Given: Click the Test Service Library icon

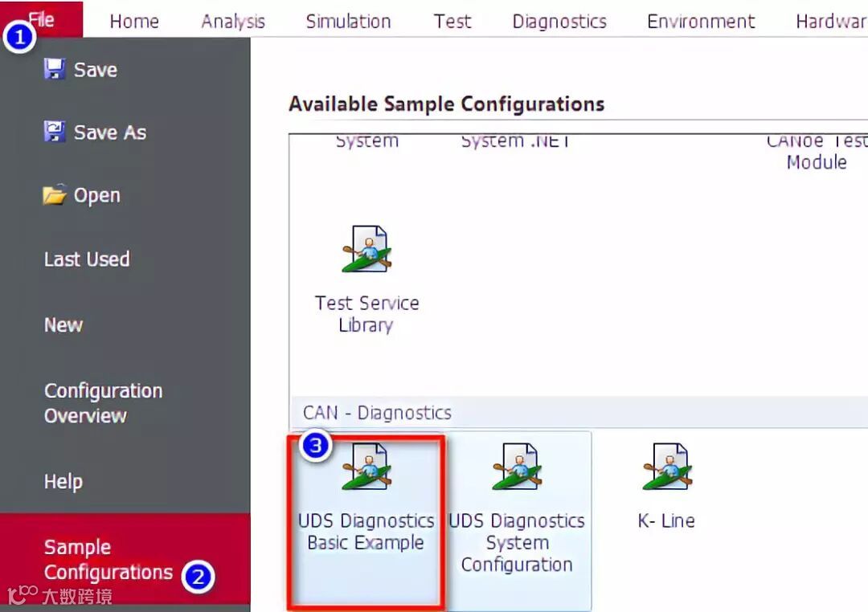Looking at the screenshot, I should coord(366,250).
